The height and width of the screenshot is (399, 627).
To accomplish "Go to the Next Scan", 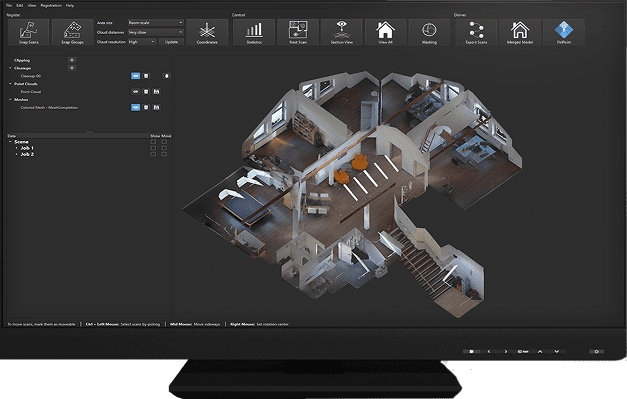I will click(298, 32).
